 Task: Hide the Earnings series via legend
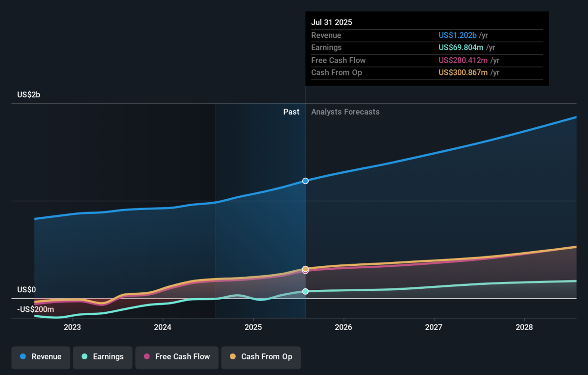pyautogui.click(x=102, y=357)
